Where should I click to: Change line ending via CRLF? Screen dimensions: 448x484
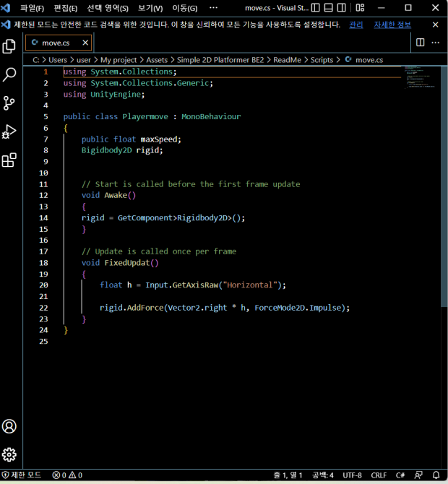379,475
